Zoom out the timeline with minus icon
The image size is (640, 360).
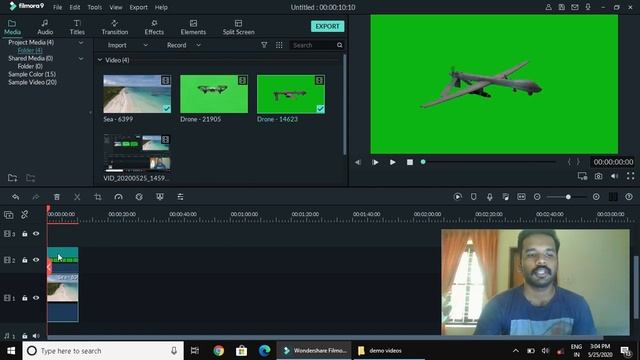point(537,197)
